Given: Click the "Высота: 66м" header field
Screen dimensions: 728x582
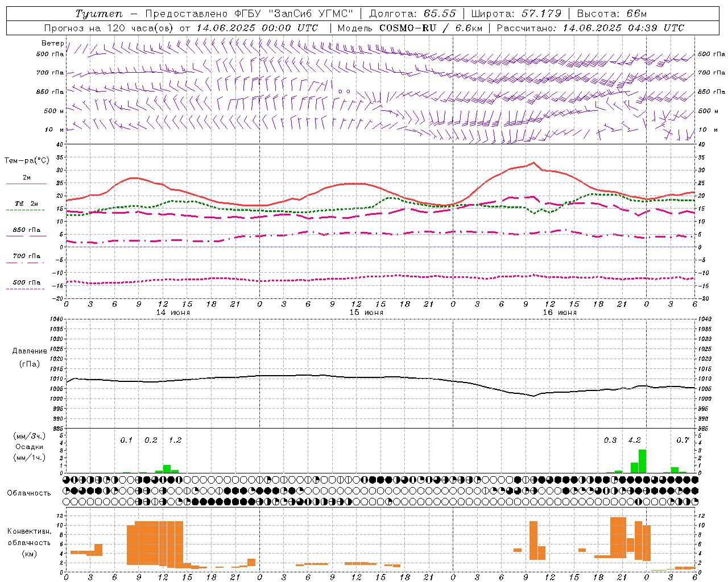Looking at the screenshot, I should 612,14.
